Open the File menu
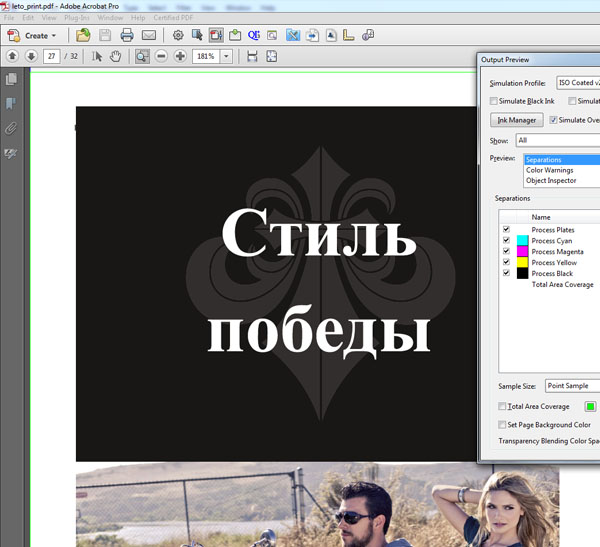The width and height of the screenshot is (600, 547). 9,18
